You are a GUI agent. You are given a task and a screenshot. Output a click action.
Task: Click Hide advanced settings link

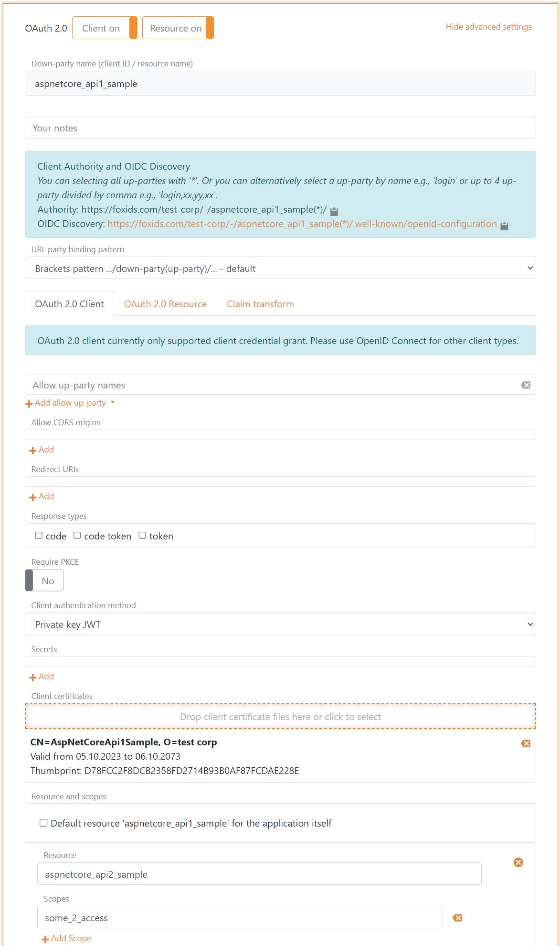(488, 27)
